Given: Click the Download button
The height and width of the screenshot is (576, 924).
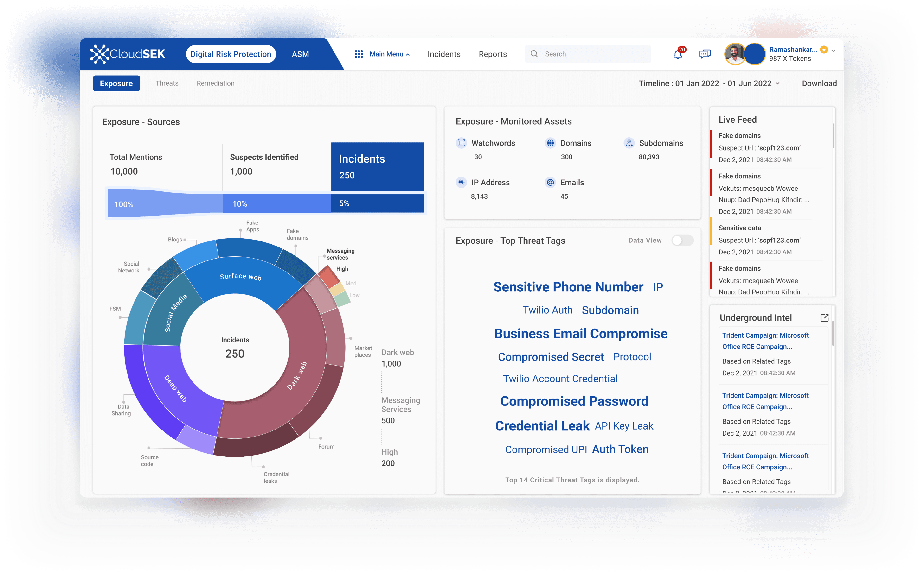Looking at the screenshot, I should coord(819,83).
